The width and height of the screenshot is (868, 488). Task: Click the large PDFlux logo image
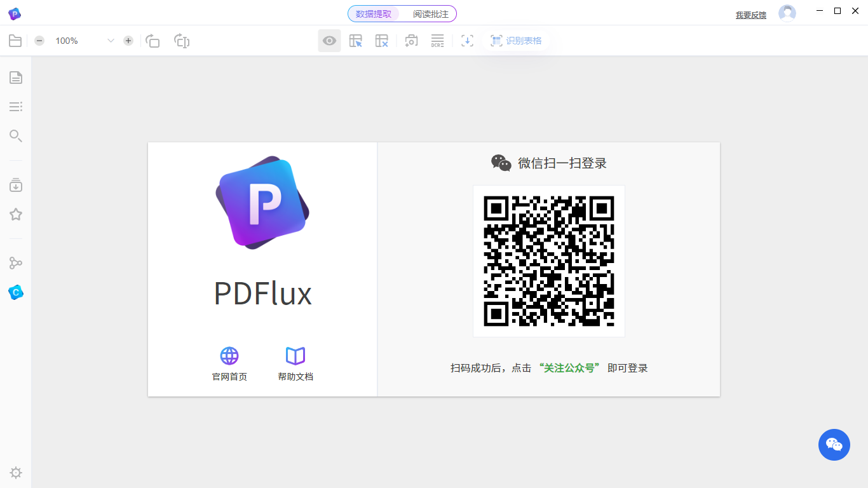coord(262,202)
